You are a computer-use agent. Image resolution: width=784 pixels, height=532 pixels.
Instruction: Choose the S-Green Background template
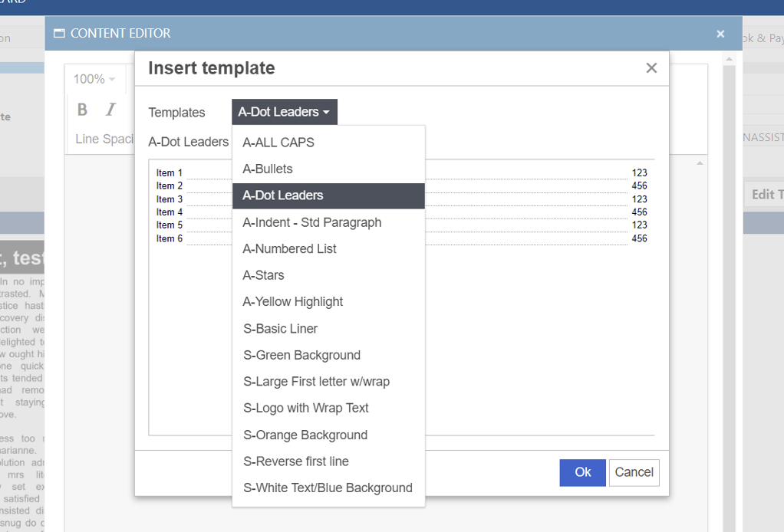pyautogui.click(x=301, y=355)
